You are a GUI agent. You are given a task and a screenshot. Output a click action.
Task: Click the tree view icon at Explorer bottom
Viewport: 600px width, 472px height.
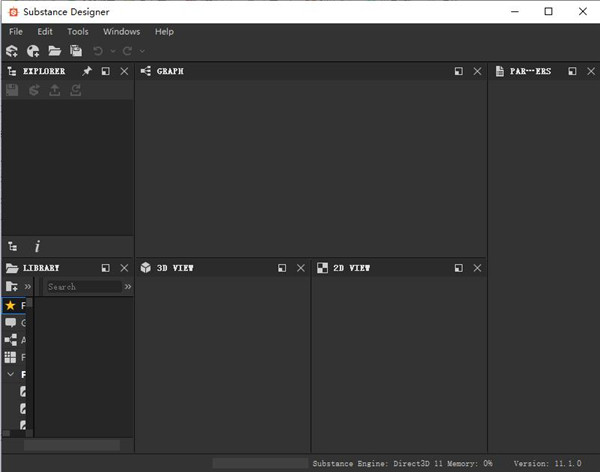(x=12, y=246)
